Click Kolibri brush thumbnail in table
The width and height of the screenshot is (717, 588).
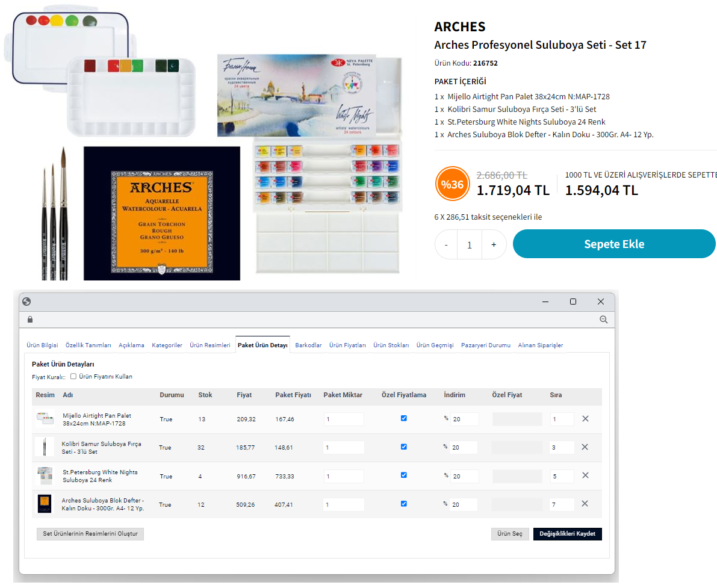point(45,447)
